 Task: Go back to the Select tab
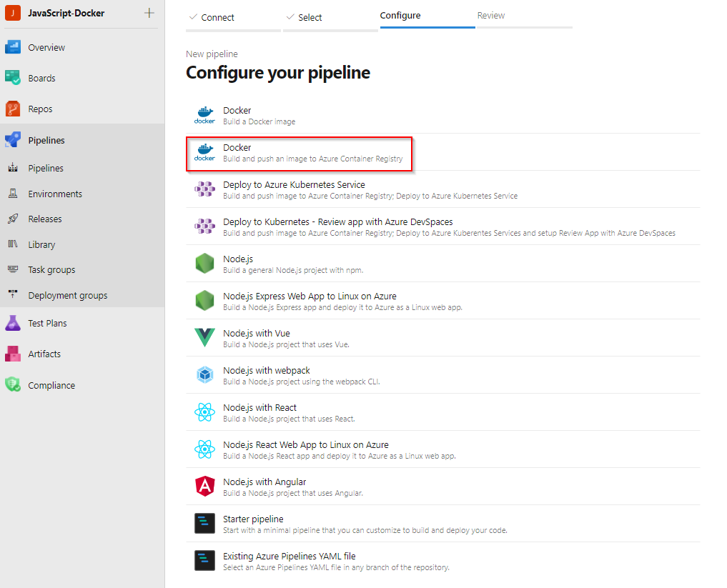tap(309, 17)
